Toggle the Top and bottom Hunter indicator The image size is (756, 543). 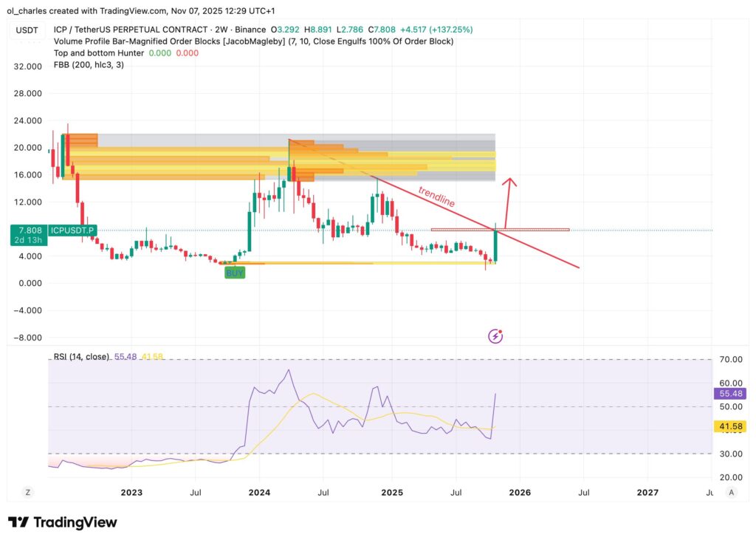click(96, 52)
